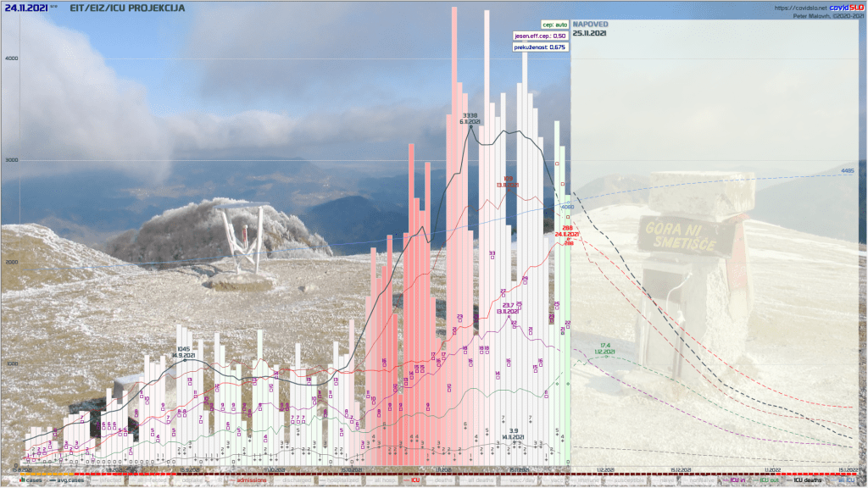
Task: Toggle the all ICU legend entry
Action: pyautogui.click(x=845, y=480)
